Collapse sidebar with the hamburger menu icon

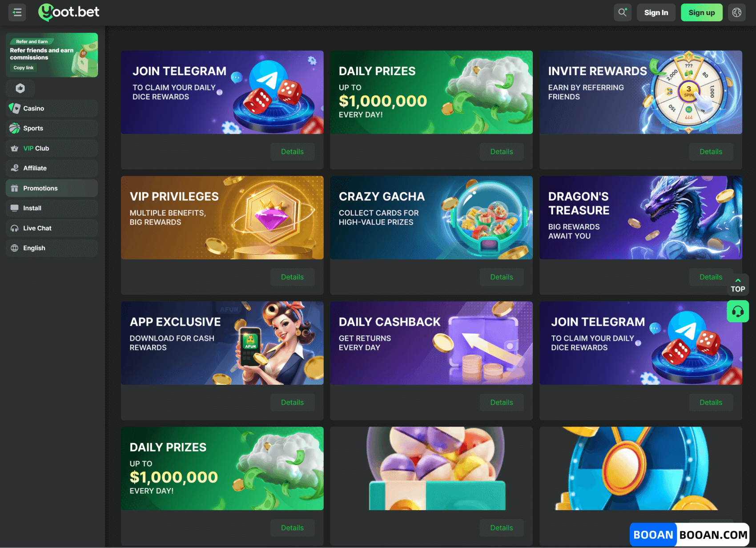point(17,12)
